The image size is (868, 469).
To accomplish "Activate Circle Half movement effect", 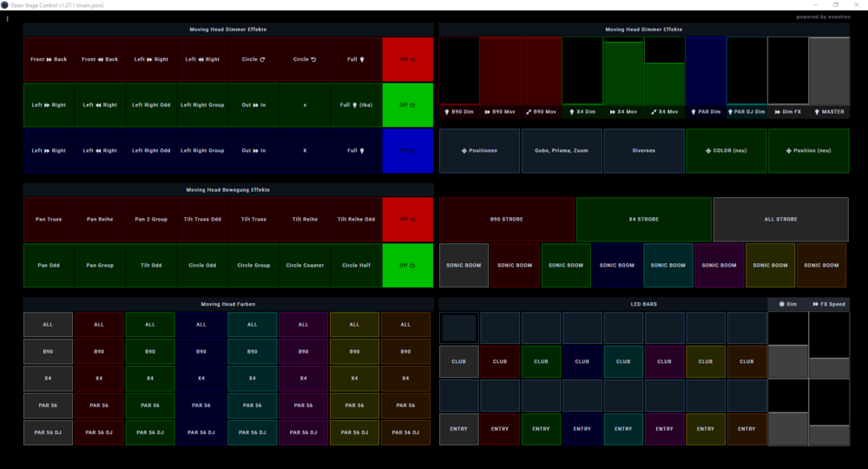I will coord(356,265).
